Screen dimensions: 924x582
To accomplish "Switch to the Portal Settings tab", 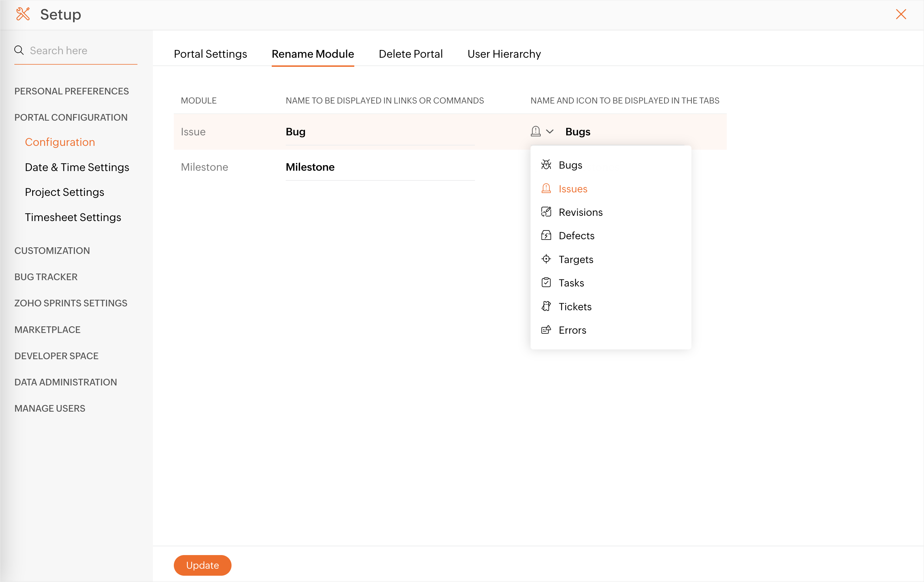I will coord(210,54).
